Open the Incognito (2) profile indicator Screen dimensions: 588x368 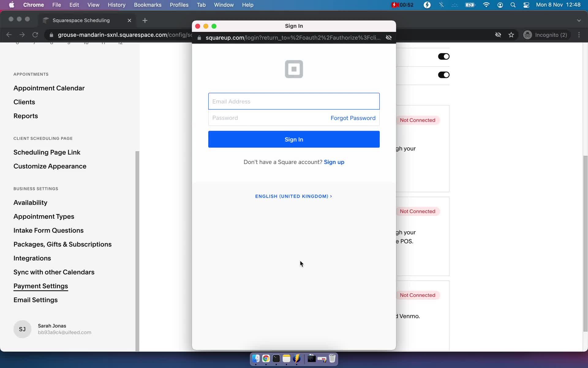[546, 35]
